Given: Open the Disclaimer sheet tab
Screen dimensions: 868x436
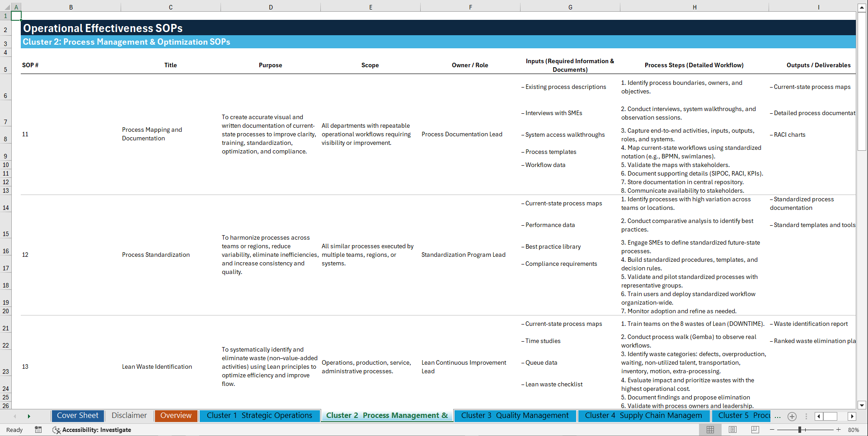Looking at the screenshot, I should (129, 415).
